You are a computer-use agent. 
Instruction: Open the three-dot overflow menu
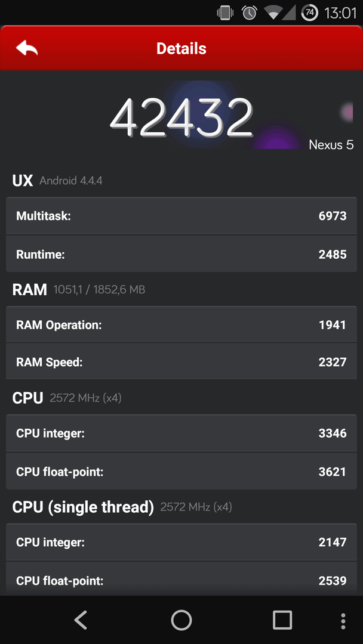tap(343, 621)
